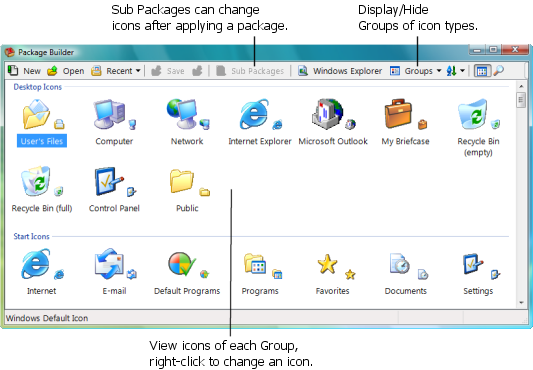Select the Internet start icon
The width and height of the screenshot is (533, 370).
point(41,272)
